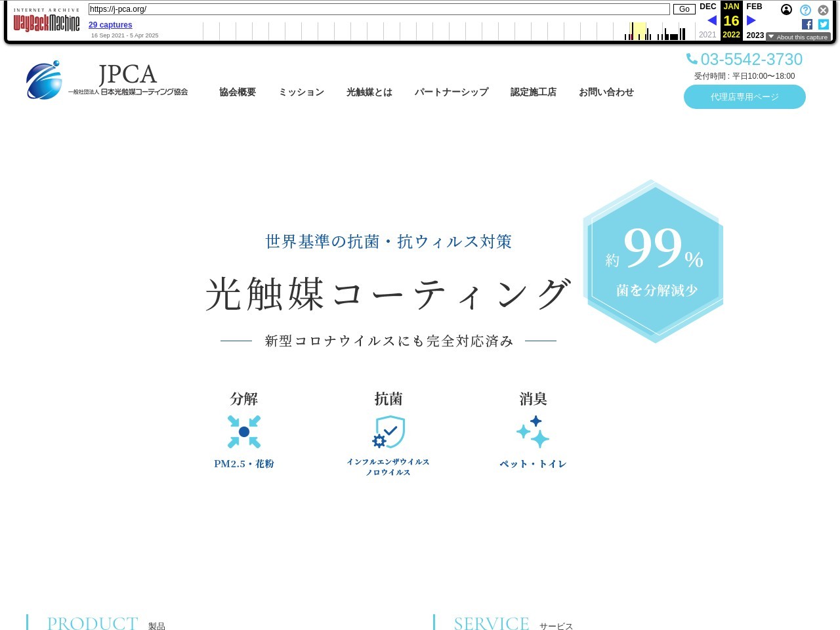840x630 pixels.
Task: Click the 代理店専用ページ button
Action: pos(745,97)
